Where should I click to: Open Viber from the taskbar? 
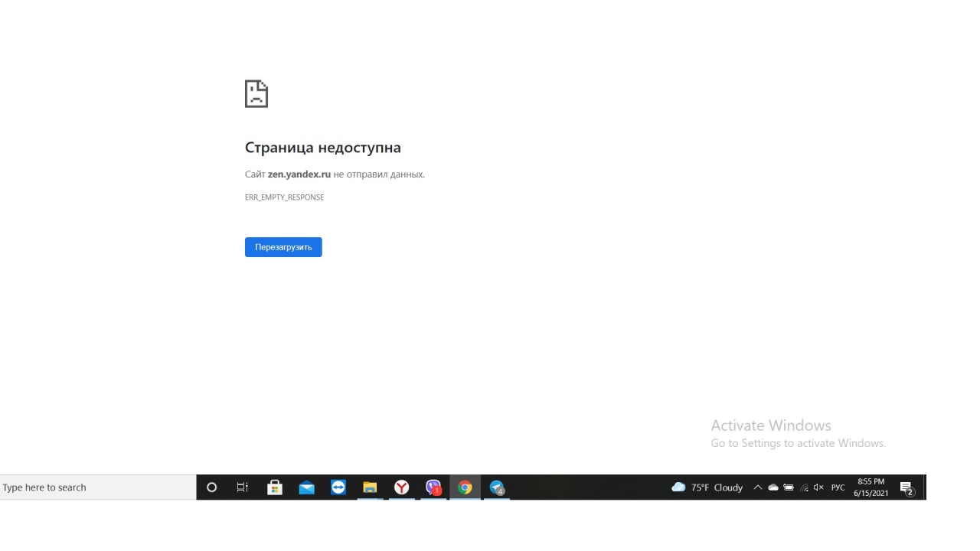coord(433,487)
